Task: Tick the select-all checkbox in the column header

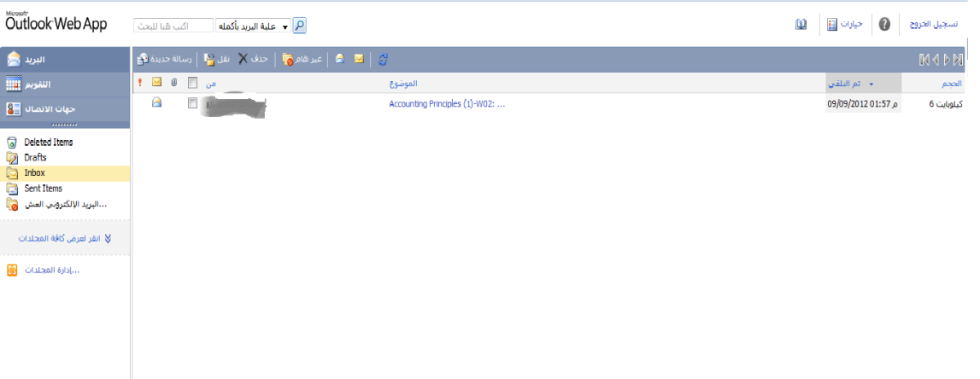Action: tap(192, 83)
